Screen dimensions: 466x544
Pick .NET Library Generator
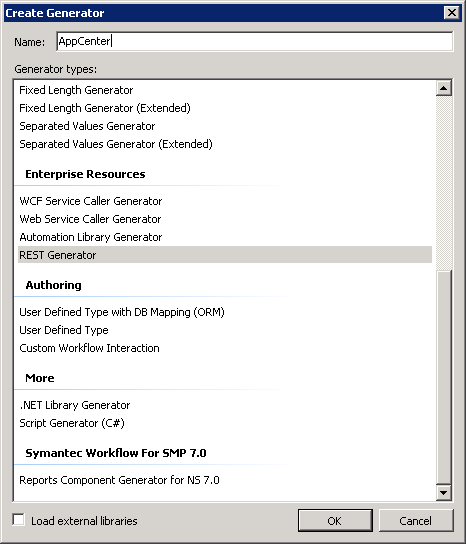[75, 405]
